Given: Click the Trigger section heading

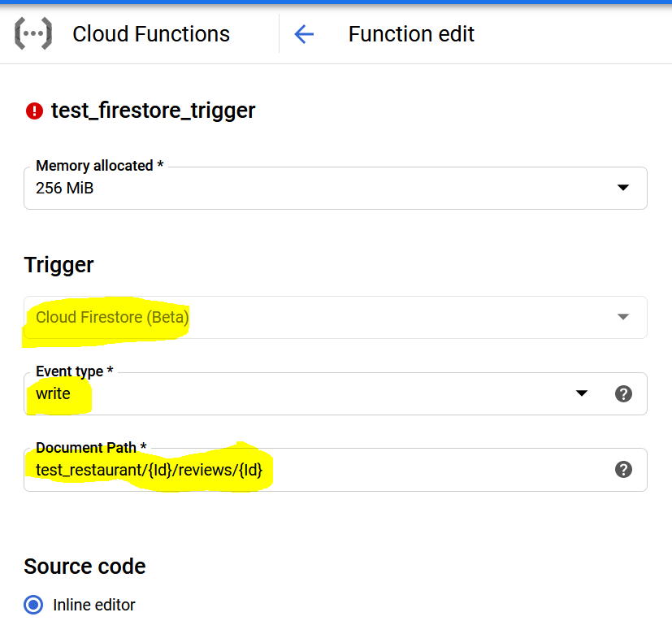Looking at the screenshot, I should tap(59, 265).
